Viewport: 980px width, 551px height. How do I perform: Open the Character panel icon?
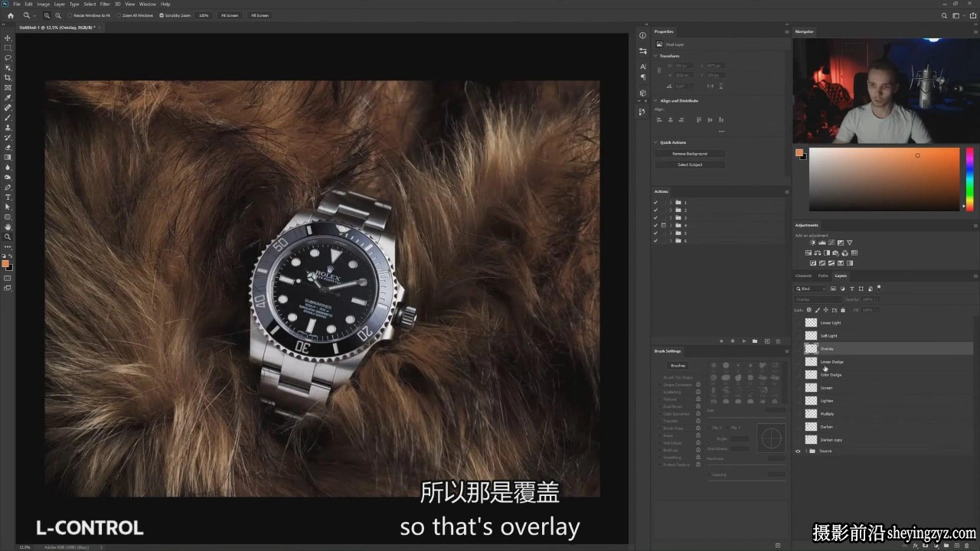point(642,67)
